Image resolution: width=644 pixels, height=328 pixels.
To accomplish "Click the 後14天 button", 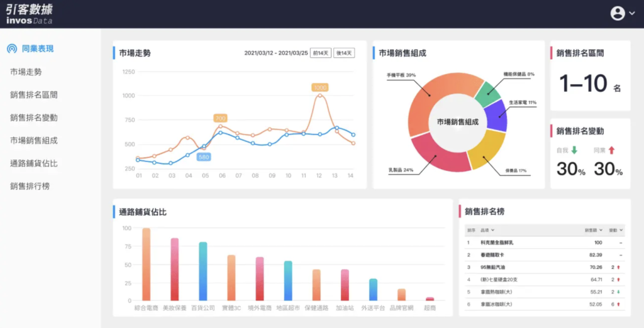I will (x=344, y=53).
